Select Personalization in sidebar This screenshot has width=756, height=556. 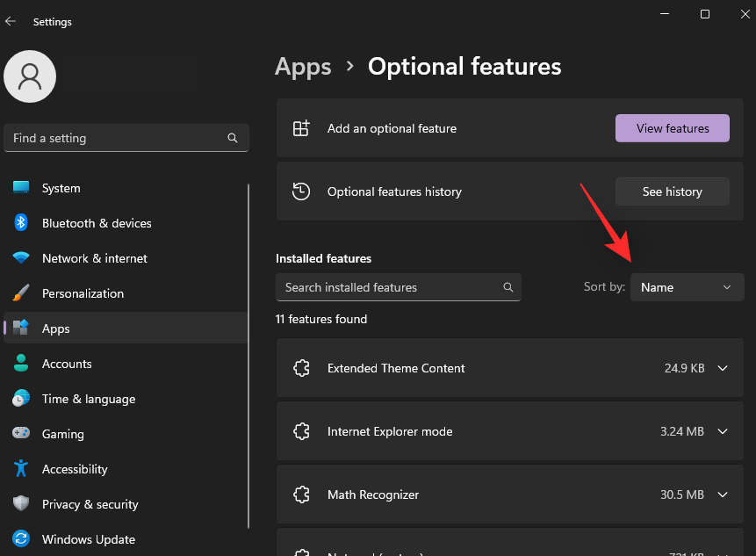click(126, 293)
